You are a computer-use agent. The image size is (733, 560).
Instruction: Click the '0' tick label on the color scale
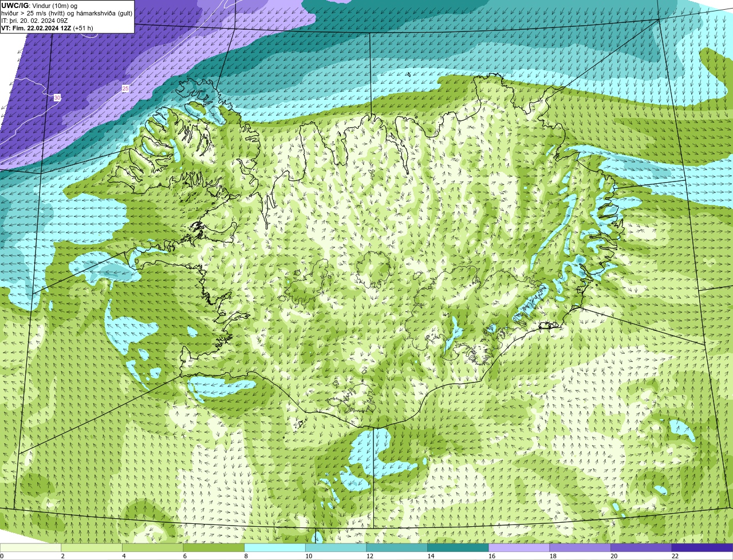(2, 556)
